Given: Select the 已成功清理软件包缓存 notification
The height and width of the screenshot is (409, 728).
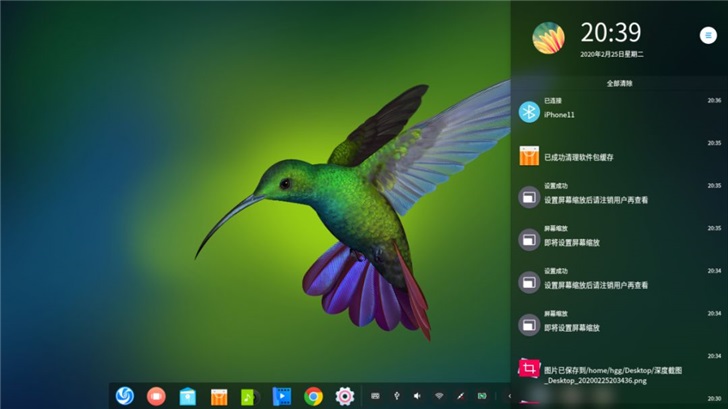Looking at the screenshot, I should tap(619, 154).
